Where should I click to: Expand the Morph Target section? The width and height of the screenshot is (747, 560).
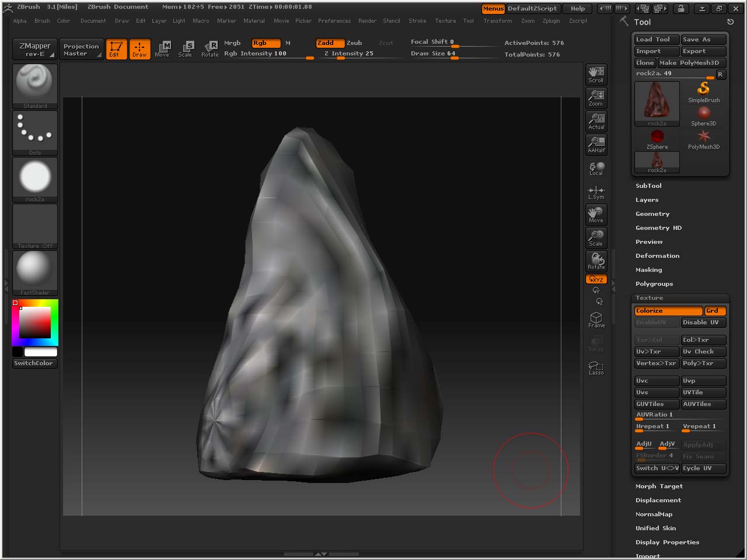659,487
